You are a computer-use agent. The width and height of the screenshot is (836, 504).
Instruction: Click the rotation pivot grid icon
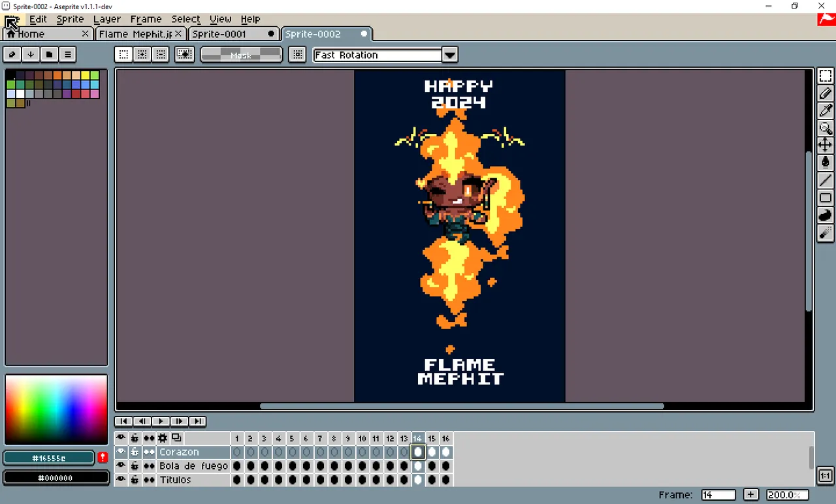[298, 55]
